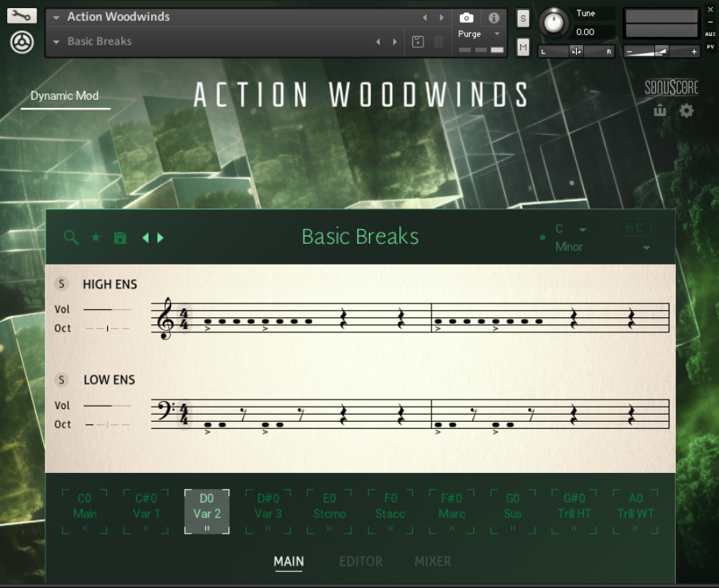Click the search magnifier in the Basic Breaks panel
The height and width of the screenshot is (588, 719).
click(x=71, y=237)
